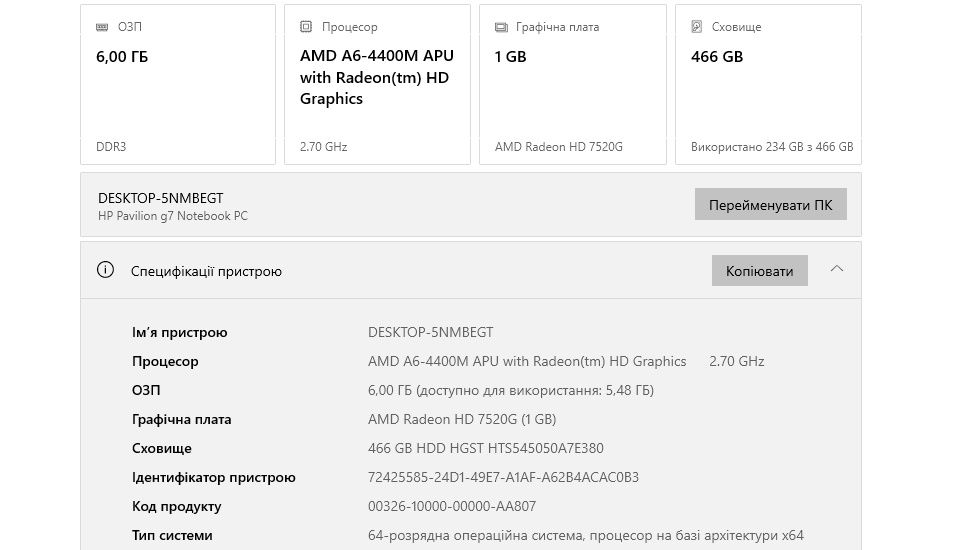Click the Тип системи label

(x=172, y=535)
